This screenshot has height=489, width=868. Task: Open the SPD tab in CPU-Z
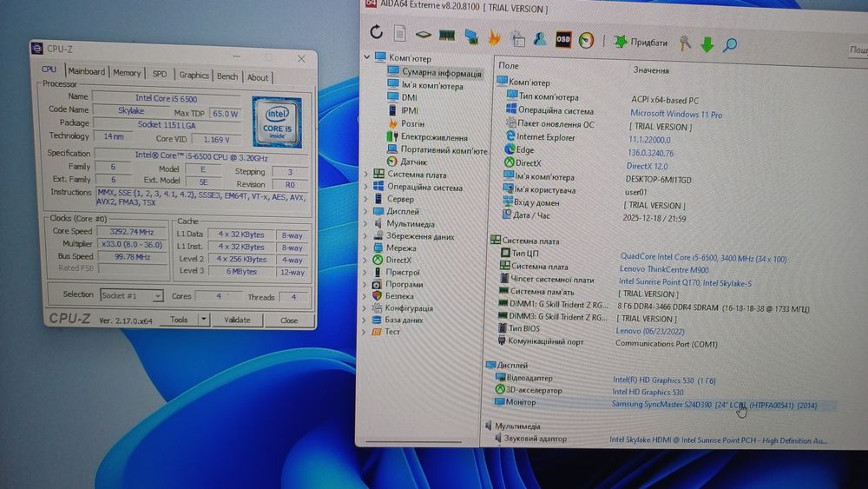pos(160,74)
